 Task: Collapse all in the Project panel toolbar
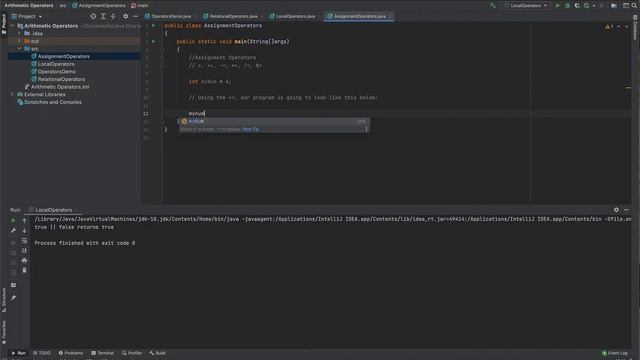click(113, 16)
